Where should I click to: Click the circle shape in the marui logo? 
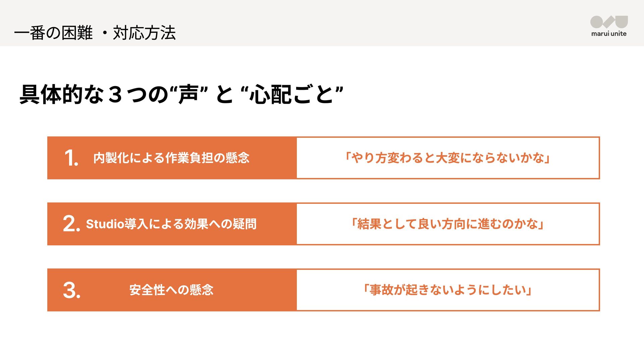(597, 22)
